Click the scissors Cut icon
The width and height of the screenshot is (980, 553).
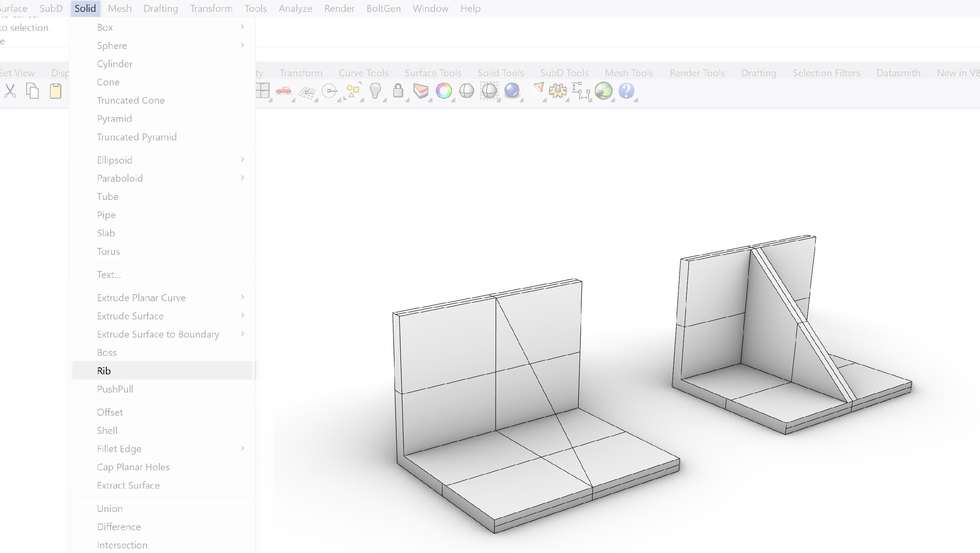[10, 91]
